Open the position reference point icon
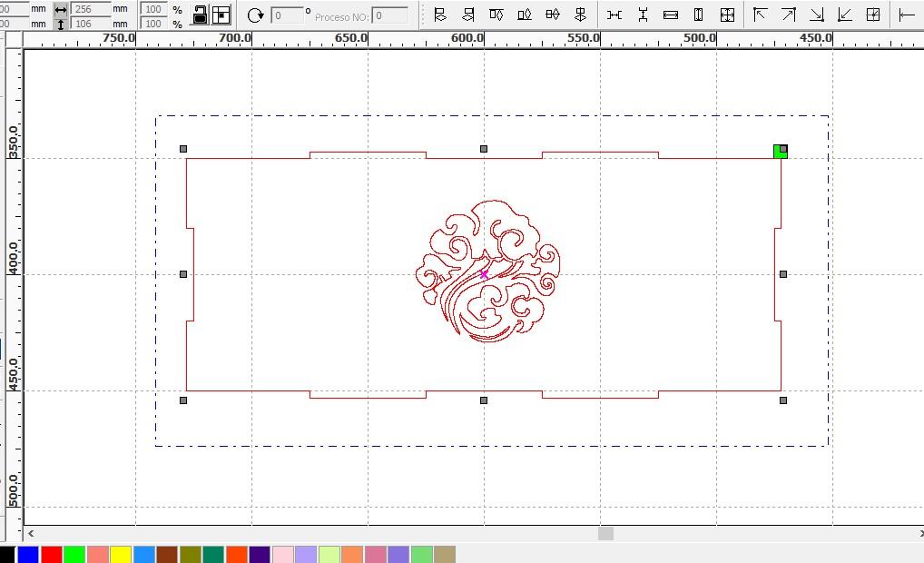Image resolution: width=924 pixels, height=563 pixels. [221, 15]
